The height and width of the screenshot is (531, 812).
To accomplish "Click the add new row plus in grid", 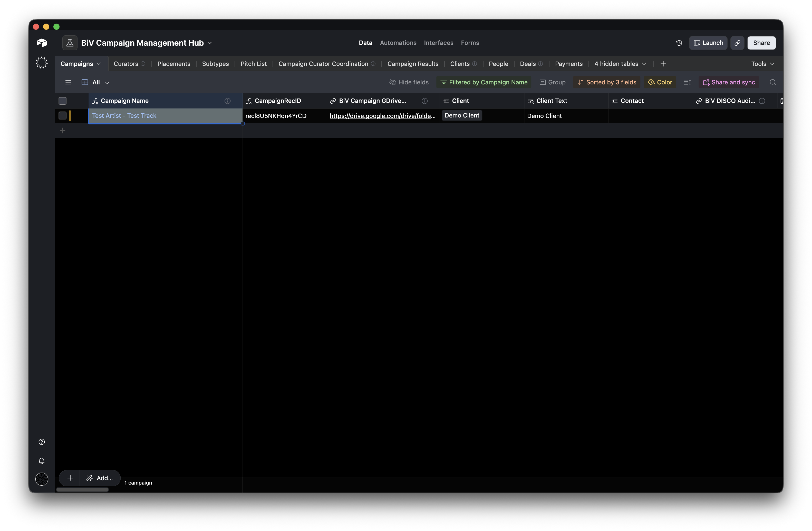I will (x=63, y=131).
